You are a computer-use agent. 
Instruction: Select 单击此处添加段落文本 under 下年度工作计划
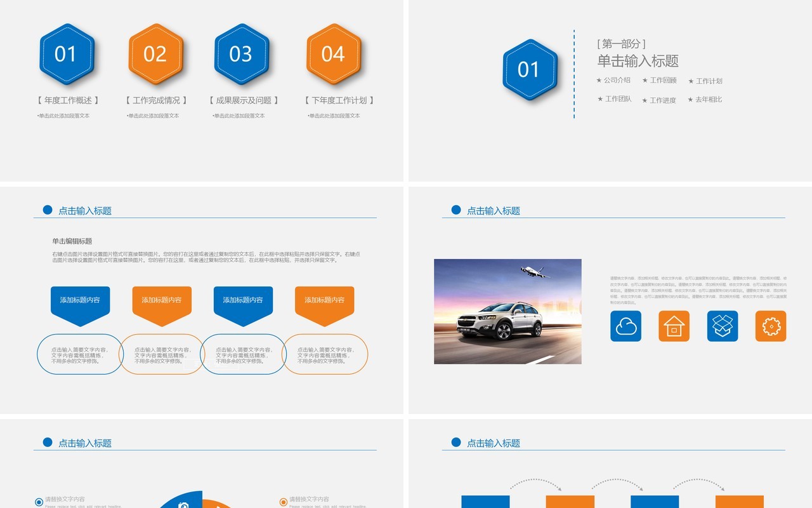pyautogui.click(x=334, y=116)
